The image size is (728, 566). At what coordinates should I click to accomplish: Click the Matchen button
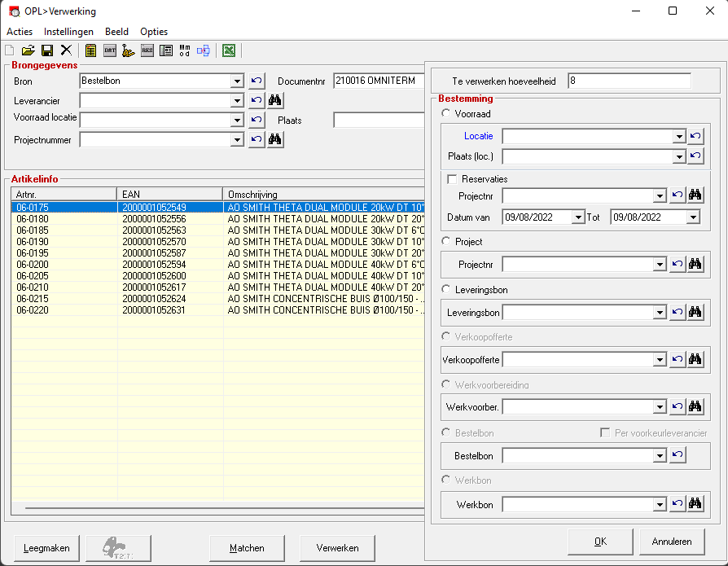[247, 548]
